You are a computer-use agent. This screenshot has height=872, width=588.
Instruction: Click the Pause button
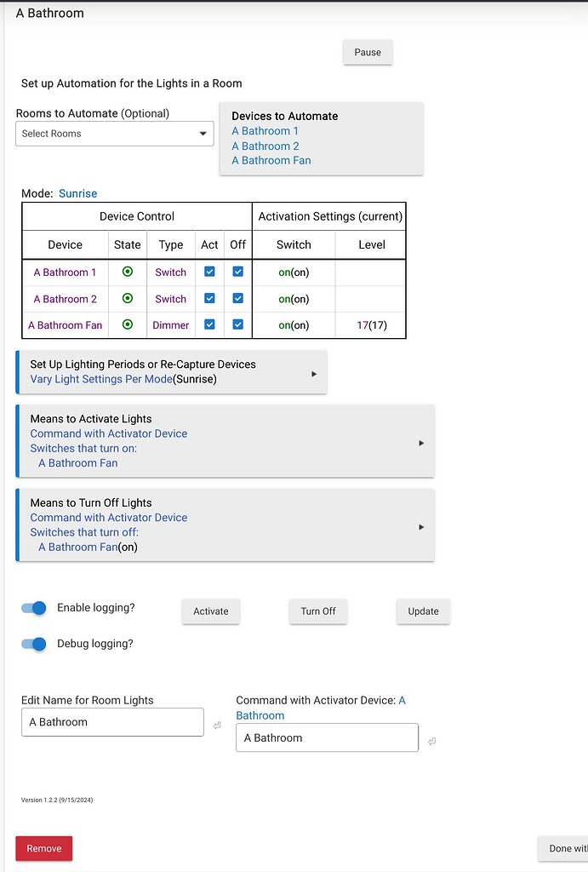367,52
